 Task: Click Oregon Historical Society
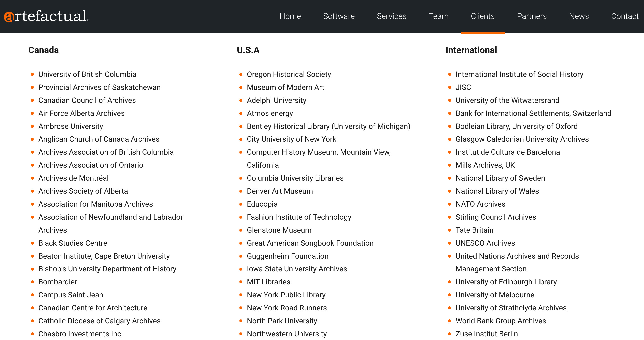click(289, 74)
